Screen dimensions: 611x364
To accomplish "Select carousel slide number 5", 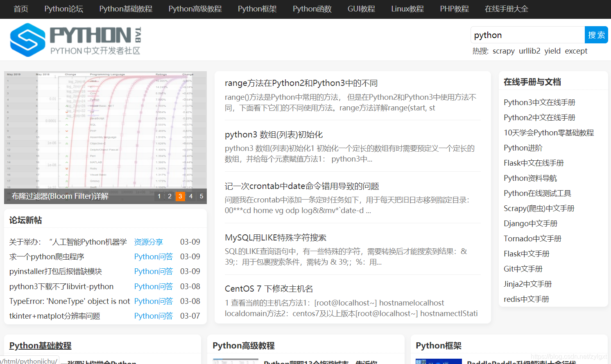I will pyautogui.click(x=201, y=196).
